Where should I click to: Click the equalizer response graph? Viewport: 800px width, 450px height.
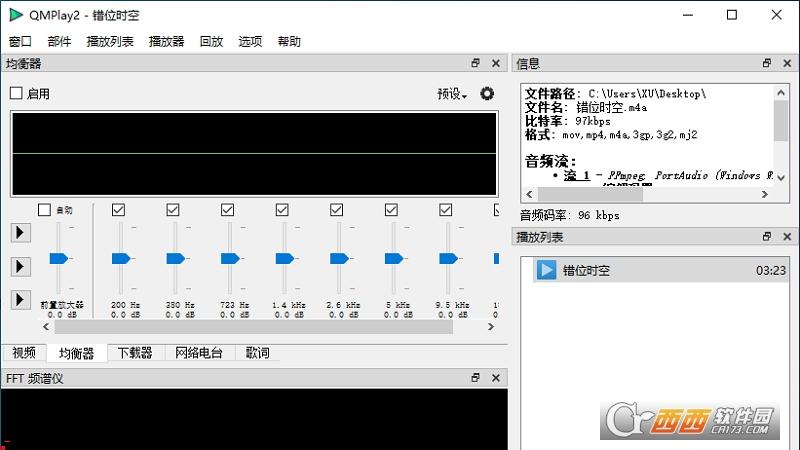(254, 154)
